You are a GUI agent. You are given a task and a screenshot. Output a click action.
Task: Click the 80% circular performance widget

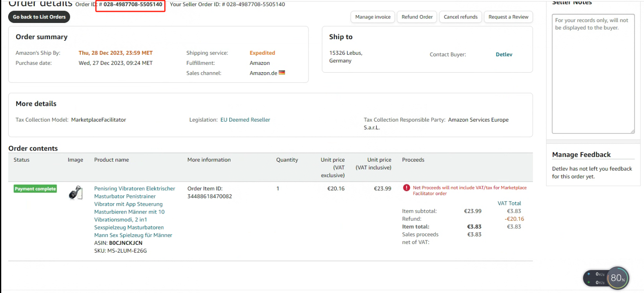[617, 278]
